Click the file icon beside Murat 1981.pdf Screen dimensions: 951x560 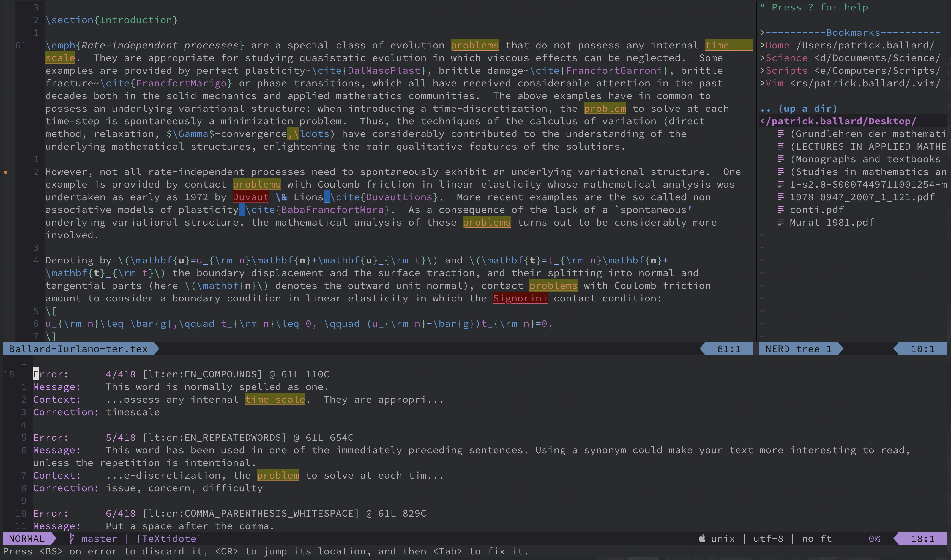(780, 222)
